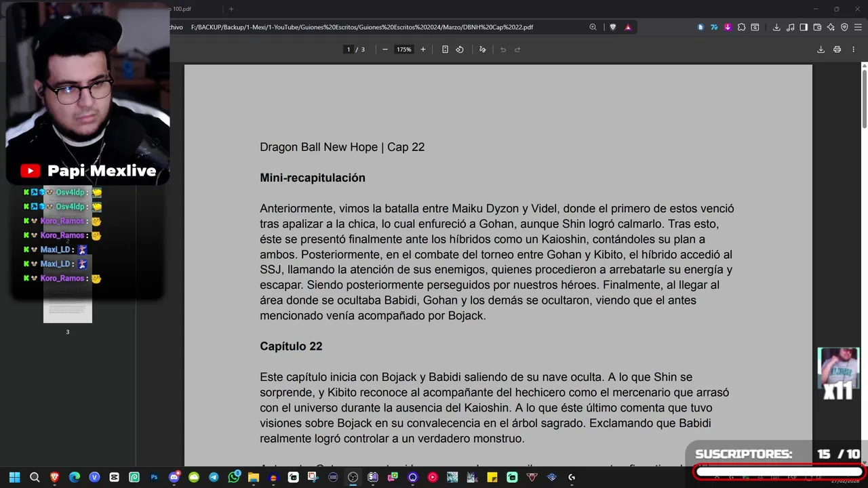Enable the draw annotation tool
Image resolution: width=868 pixels, height=488 pixels.
click(483, 49)
